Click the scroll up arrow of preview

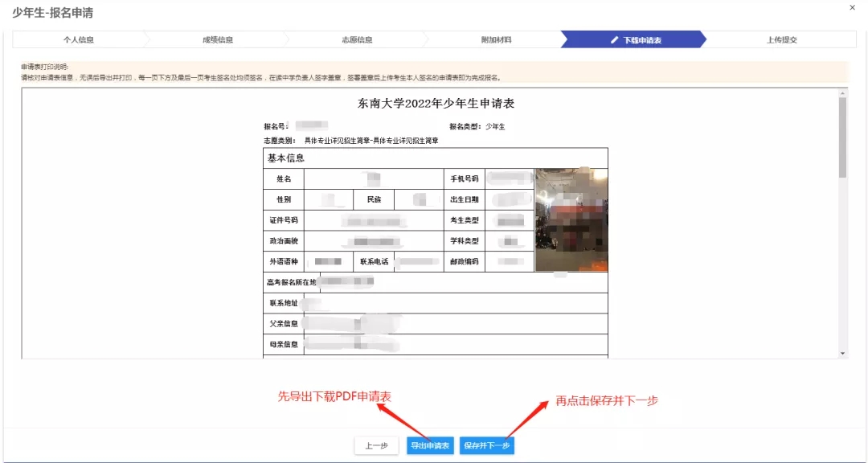click(842, 92)
